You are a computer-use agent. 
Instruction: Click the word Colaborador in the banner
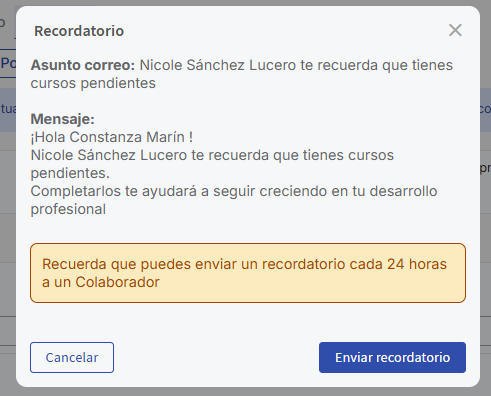(x=117, y=282)
